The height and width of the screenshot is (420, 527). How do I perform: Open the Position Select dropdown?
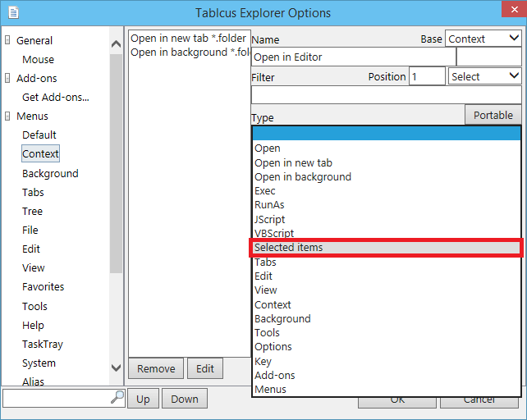[x=484, y=76]
